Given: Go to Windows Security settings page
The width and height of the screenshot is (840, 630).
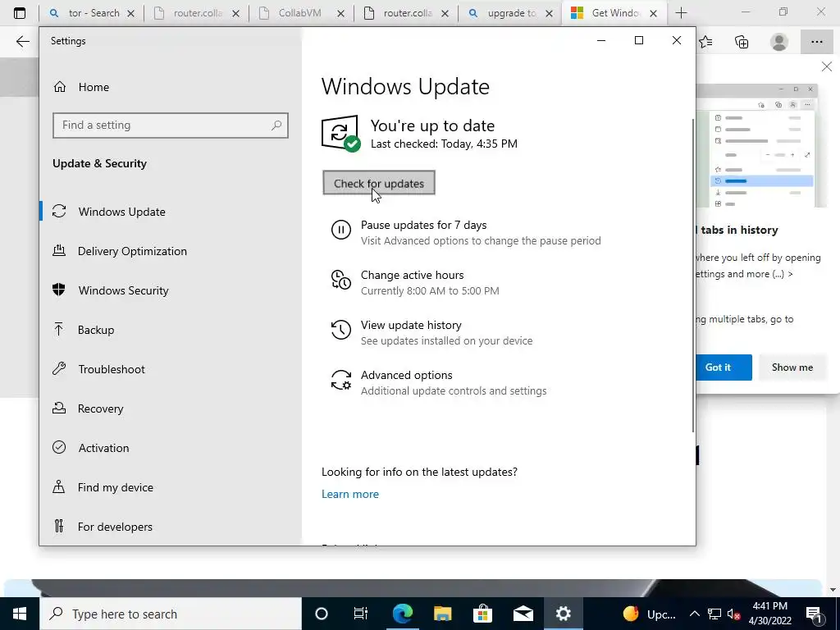Looking at the screenshot, I should click(x=171, y=290).
